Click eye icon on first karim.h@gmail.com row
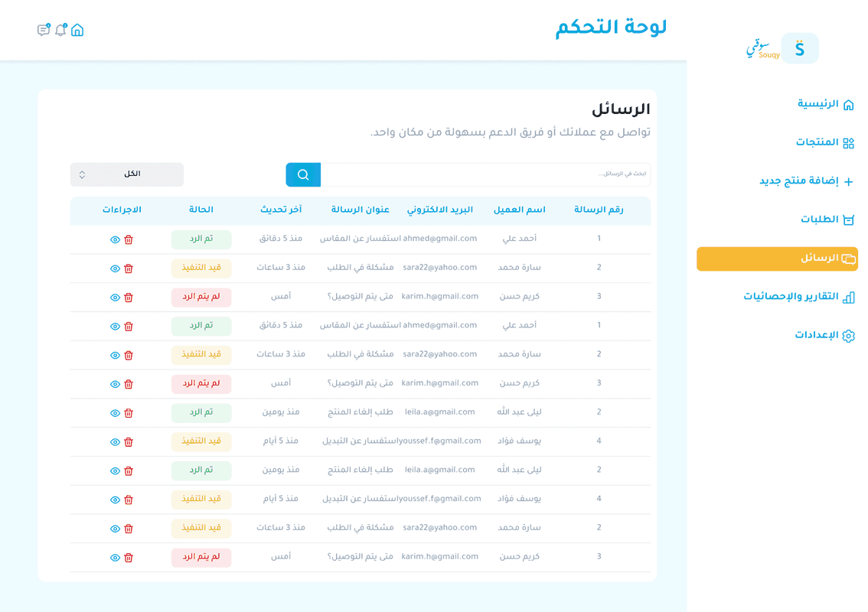Viewport: 868px width, 612px height. click(x=115, y=298)
